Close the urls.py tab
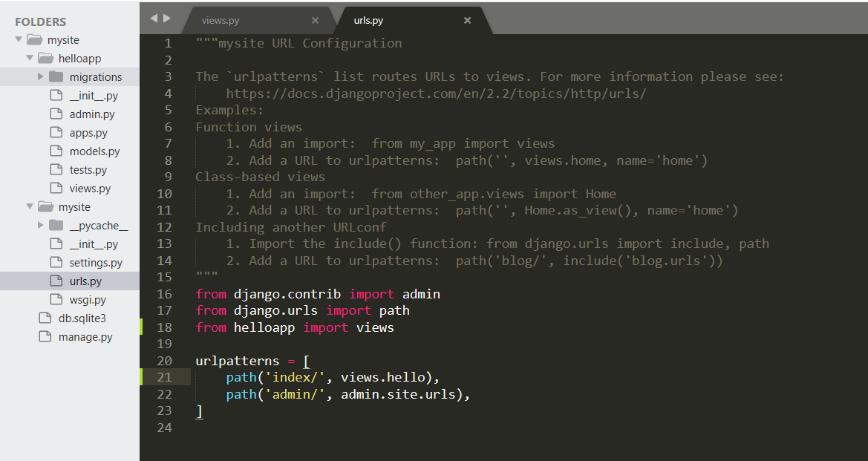This screenshot has height=461, width=868. click(467, 21)
